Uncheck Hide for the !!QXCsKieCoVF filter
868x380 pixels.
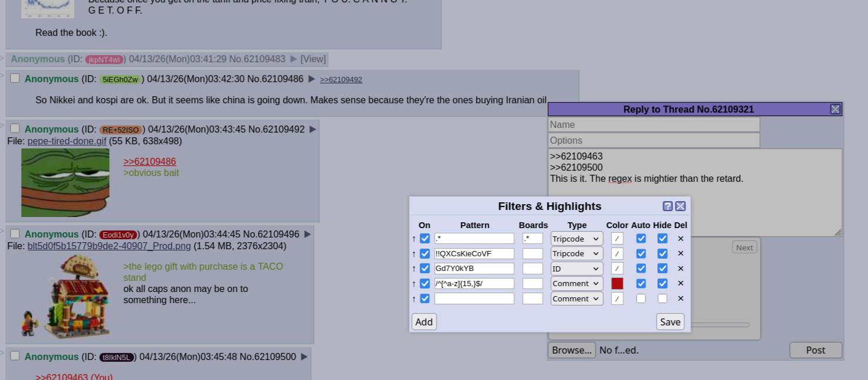tap(663, 253)
